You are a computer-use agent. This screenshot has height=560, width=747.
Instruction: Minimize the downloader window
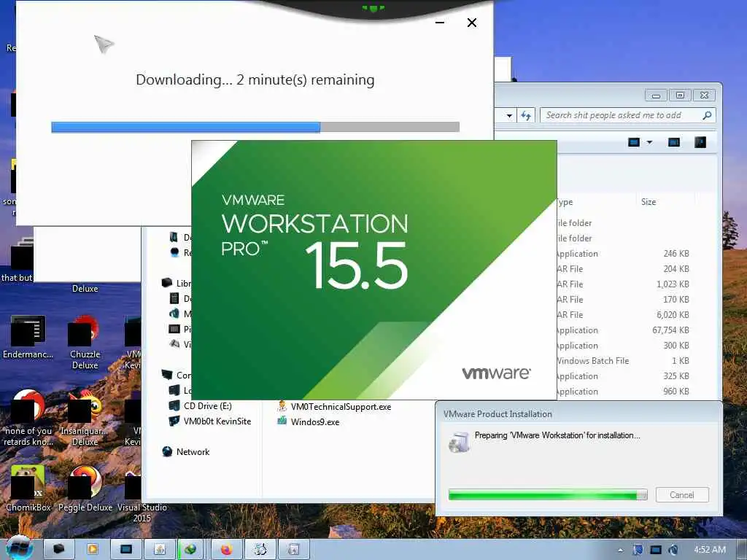tap(440, 23)
